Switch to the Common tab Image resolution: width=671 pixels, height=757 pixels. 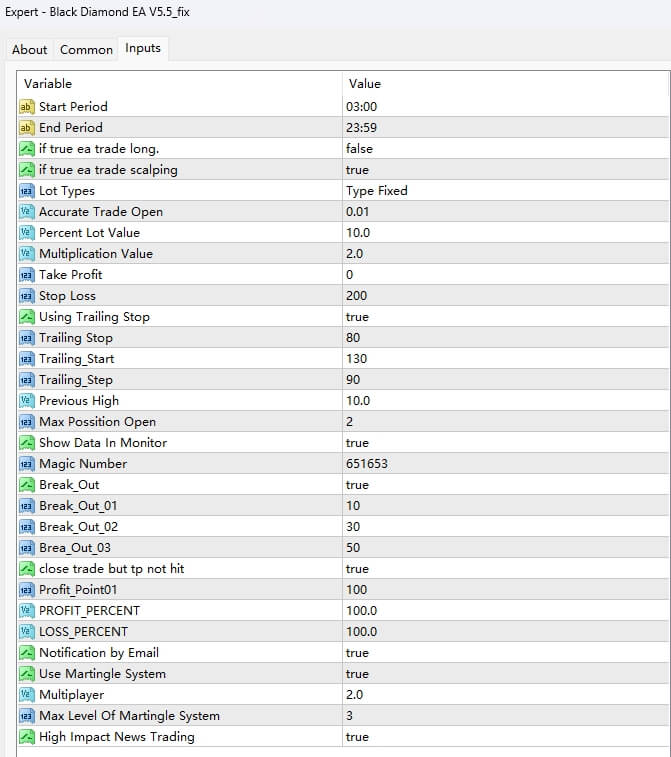(86, 49)
